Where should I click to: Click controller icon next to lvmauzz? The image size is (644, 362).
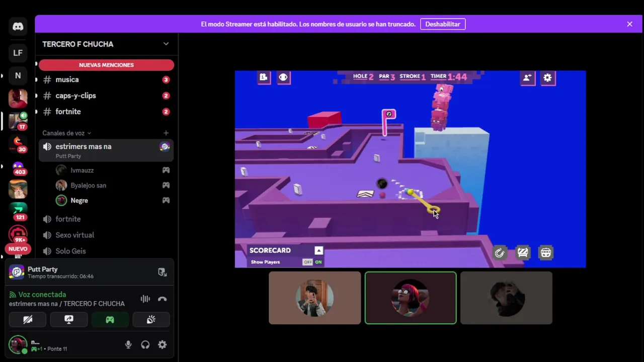pos(166,170)
